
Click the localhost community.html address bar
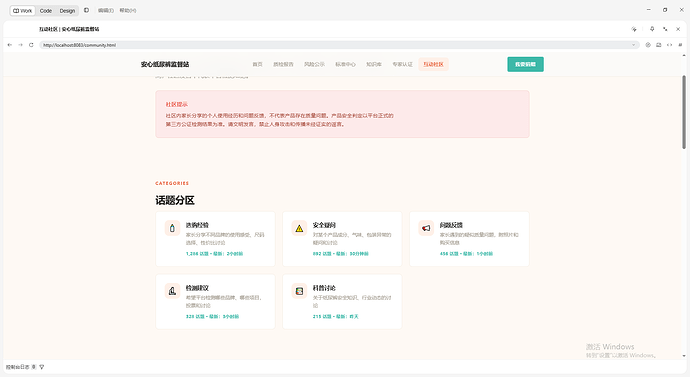coord(339,45)
